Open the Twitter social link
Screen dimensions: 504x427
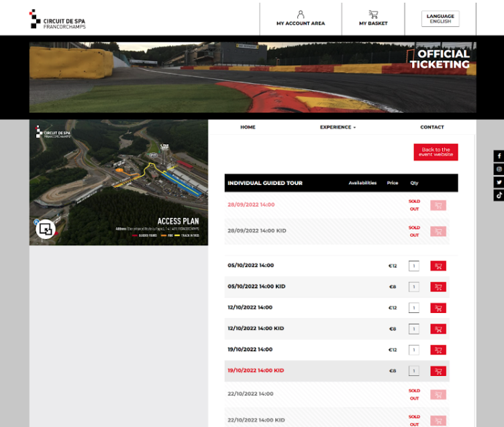(x=499, y=182)
